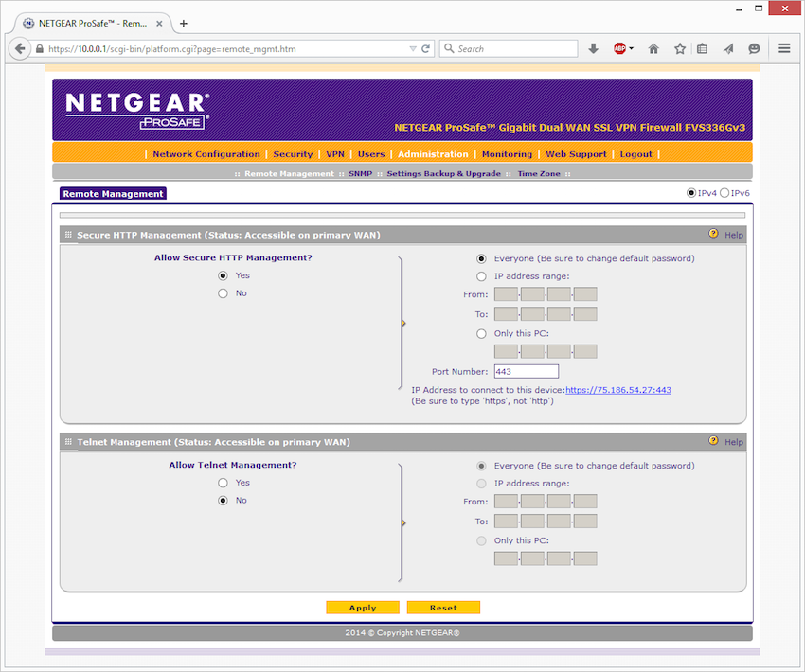Click the Port Number field
This screenshot has height=672, width=805.
click(x=527, y=371)
